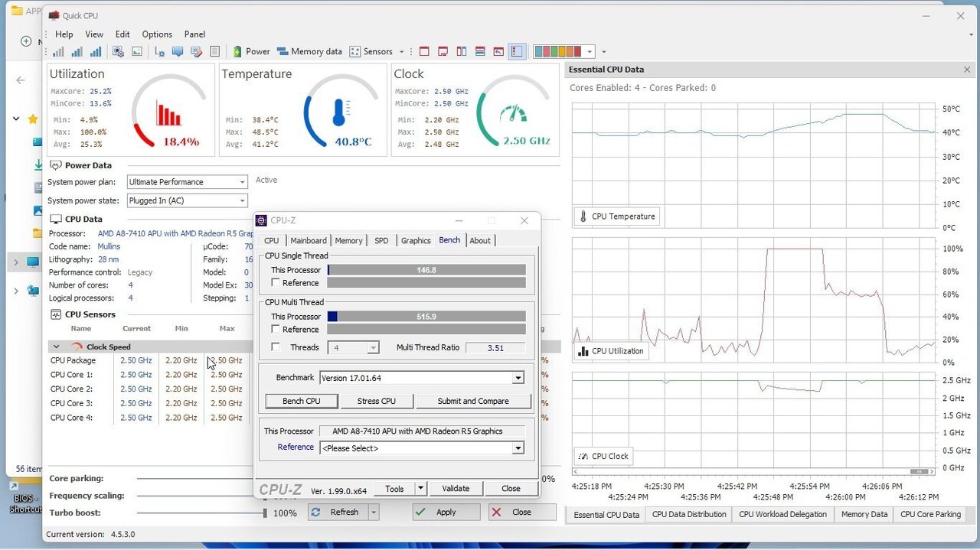The width and height of the screenshot is (980, 550).
Task: Click the Sensors toolbar icon
Action: click(354, 52)
